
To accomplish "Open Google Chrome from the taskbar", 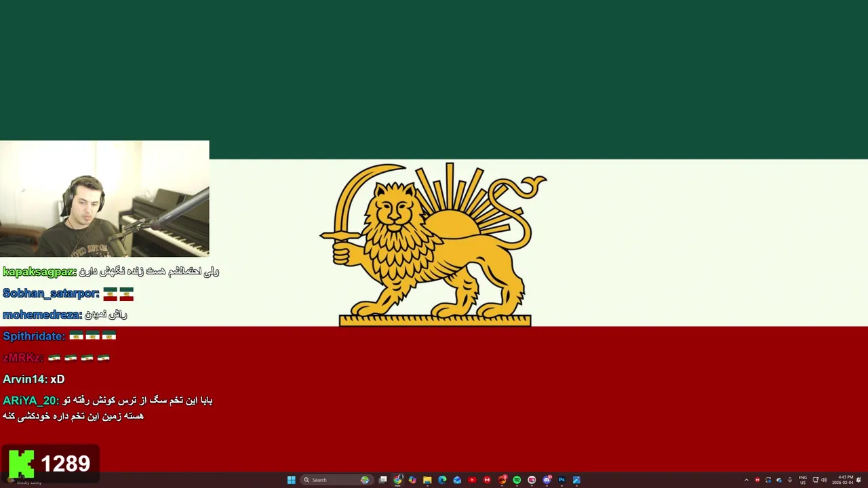I will pyautogui.click(x=397, y=480).
